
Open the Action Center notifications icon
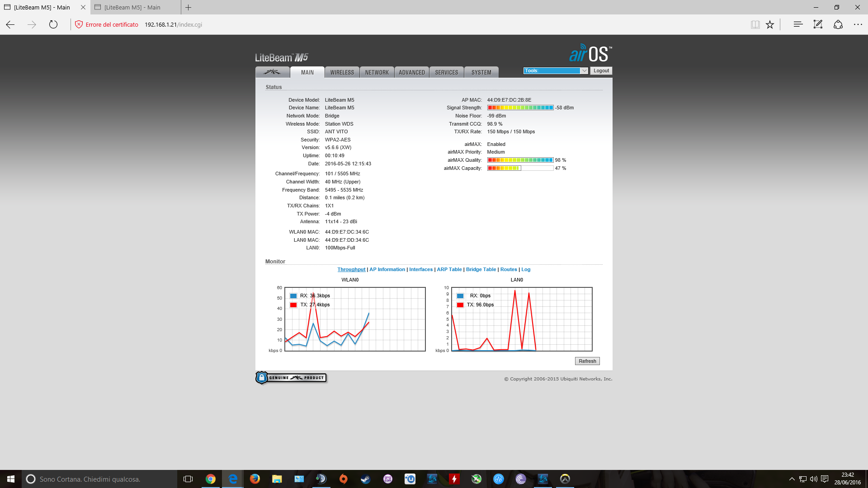click(825, 479)
